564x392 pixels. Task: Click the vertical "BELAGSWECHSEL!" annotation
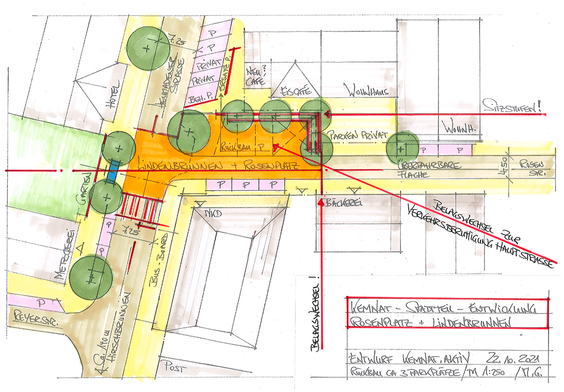click(x=315, y=313)
